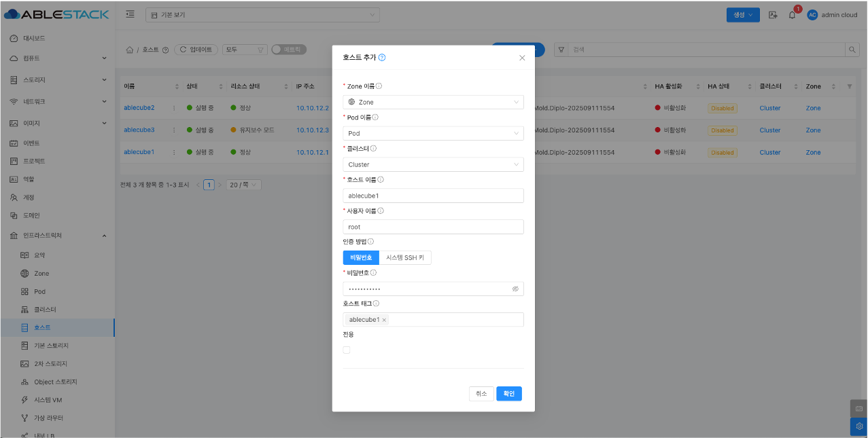Click the search magnifier icon

point(851,50)
